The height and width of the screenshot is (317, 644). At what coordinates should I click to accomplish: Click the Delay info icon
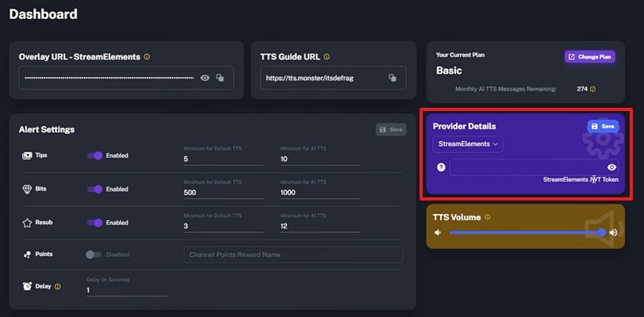click(x=57, y=287)
